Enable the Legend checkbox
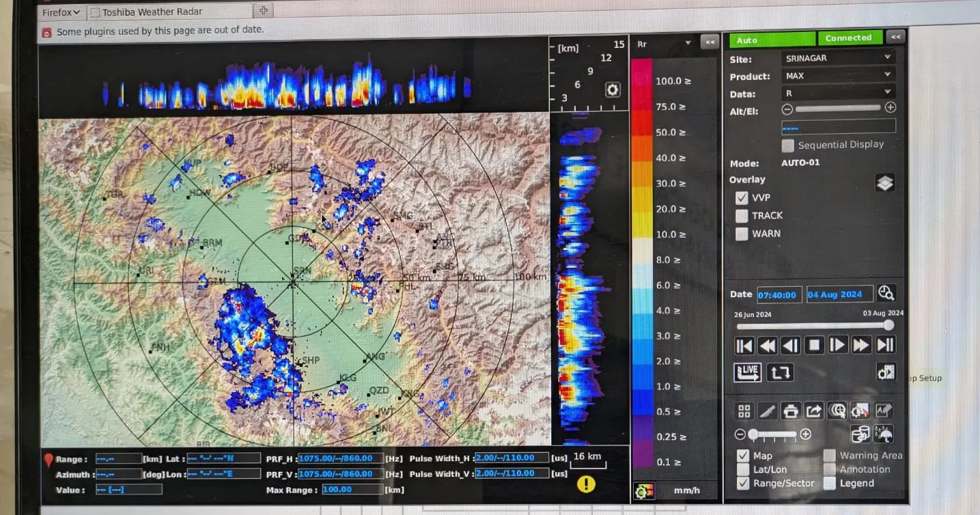The image size is (980, 515). [829, 483]
